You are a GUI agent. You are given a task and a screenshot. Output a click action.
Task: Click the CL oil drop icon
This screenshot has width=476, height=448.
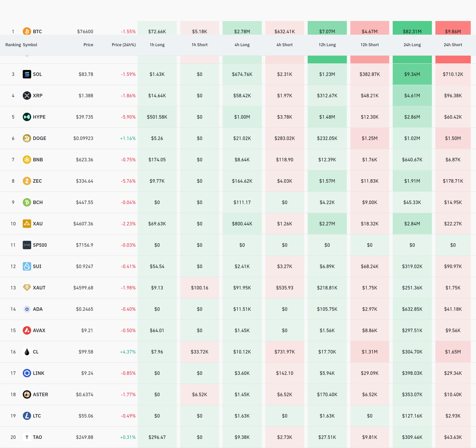pyautogui.click(x=27, y=352)
